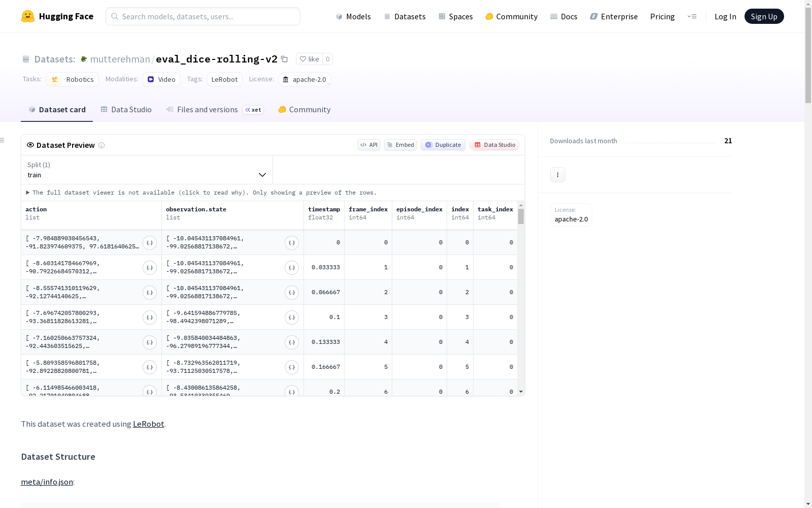This screenshot has width=812, height=508.
Task: Expand observation.state JSON in the 0.166667 row
Action: (292, 367)
